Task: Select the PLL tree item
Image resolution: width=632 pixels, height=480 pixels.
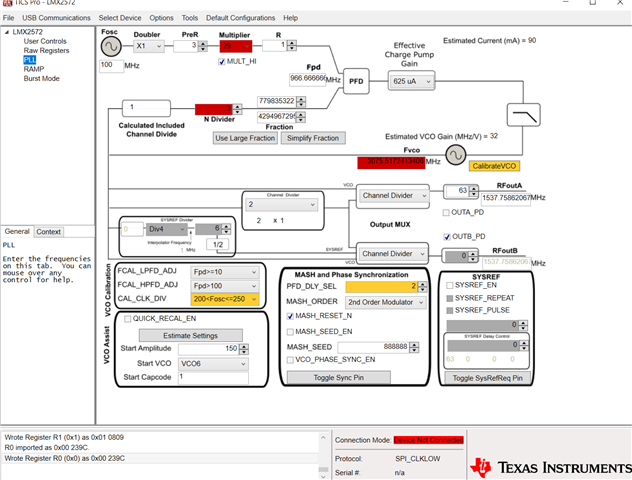Action: pyautogui.click(x=30, y=60)
